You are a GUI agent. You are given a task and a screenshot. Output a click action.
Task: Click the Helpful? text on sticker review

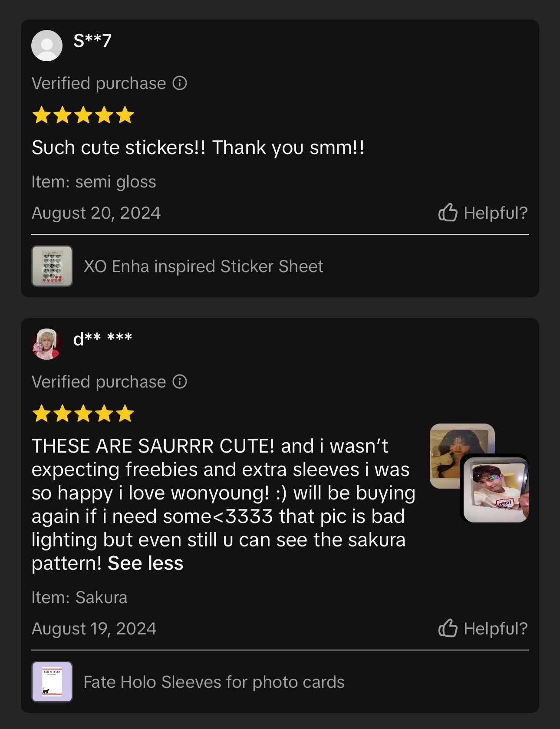pyautogui.click(x=496, y=213)
